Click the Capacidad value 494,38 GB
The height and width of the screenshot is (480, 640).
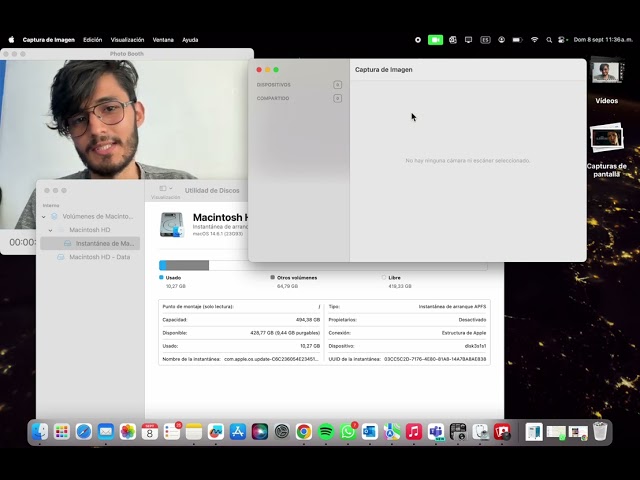tap(308, 320)
